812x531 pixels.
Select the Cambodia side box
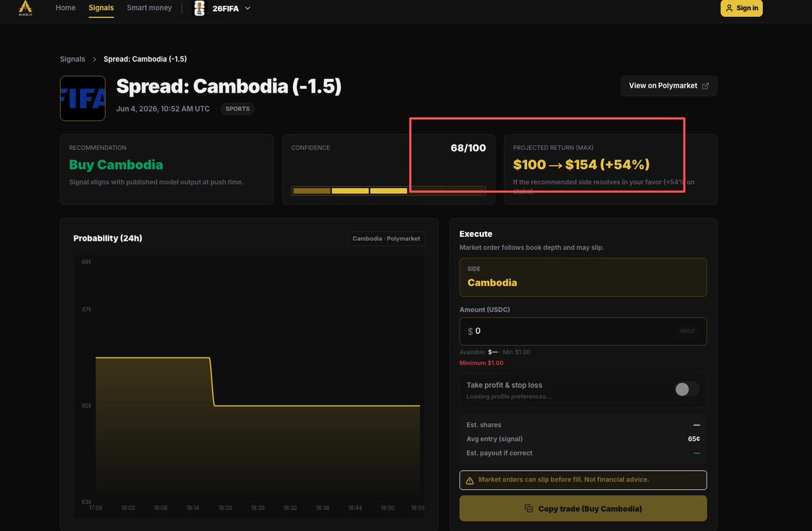tap(583, 277)
